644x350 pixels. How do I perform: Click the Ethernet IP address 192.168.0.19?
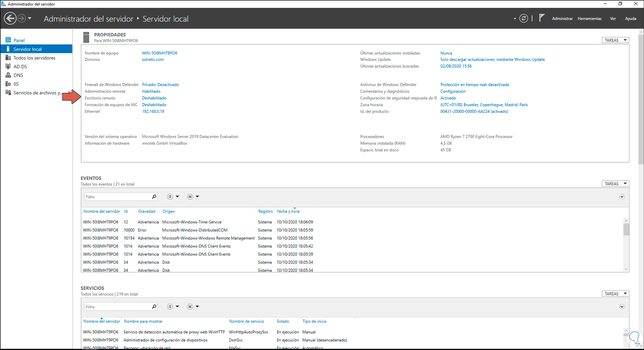click(153, 112)
